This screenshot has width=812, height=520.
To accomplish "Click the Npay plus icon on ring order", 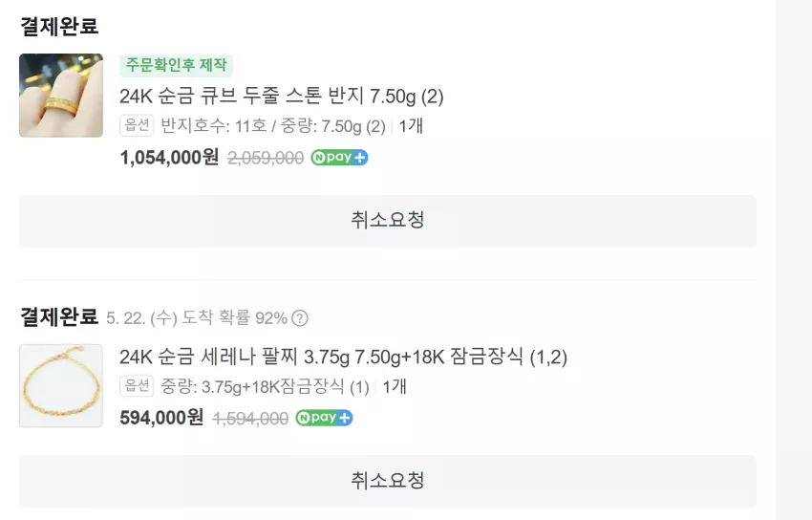I will pyautogui.click(x=339, y=158).
